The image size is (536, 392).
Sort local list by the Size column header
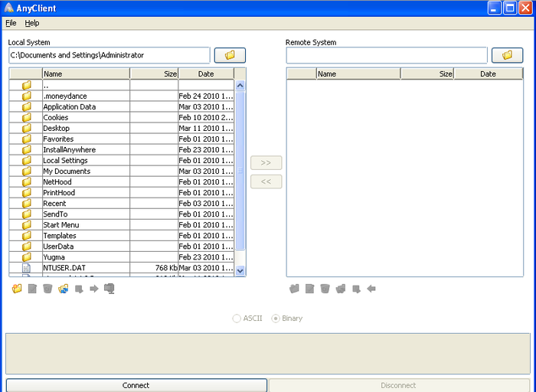click(x=154, y=73)
